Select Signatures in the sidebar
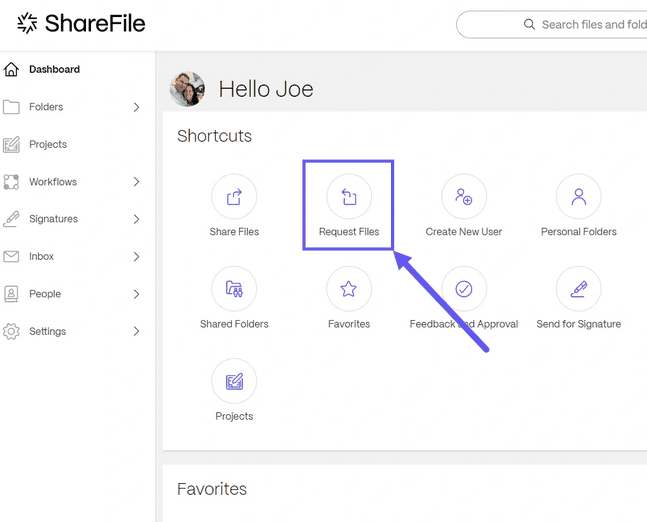The height and width of the screenshot is (522, 647). [x=53, y=219]
